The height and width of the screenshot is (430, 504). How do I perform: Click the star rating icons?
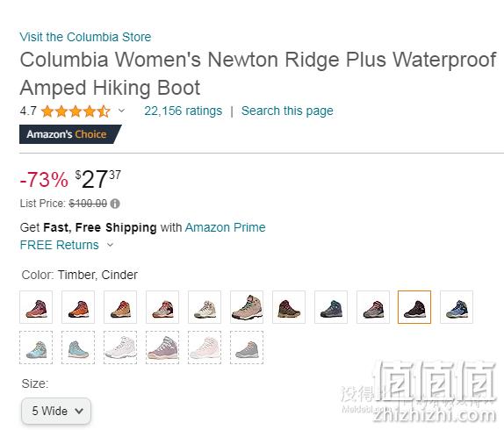76,111
